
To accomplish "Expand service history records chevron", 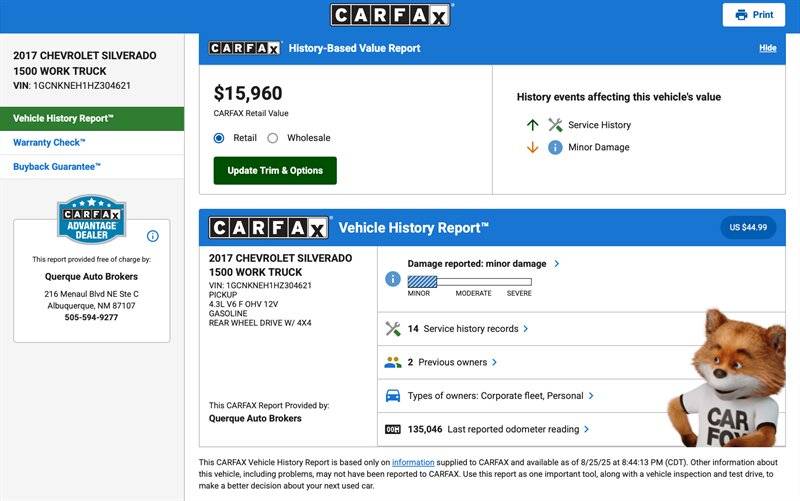I will (526, 329).
